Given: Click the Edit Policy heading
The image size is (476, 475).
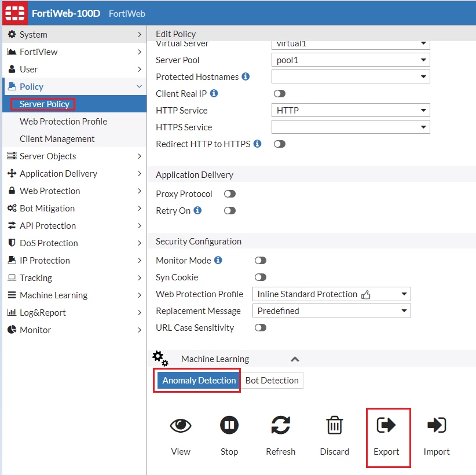Looking at the screenshot, I should point(176,34).
